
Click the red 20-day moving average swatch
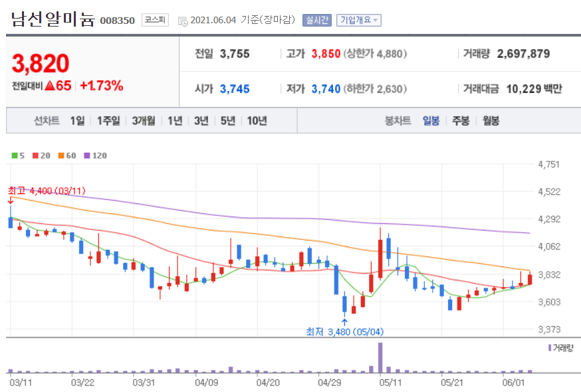[x=35, y=155]
